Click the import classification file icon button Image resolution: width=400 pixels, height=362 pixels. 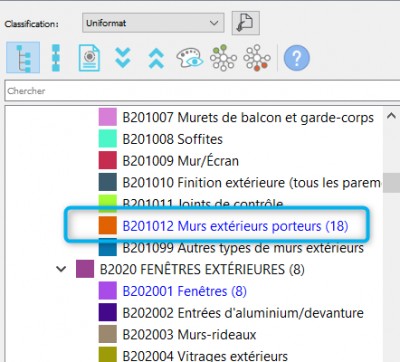[x=245, y=23]
